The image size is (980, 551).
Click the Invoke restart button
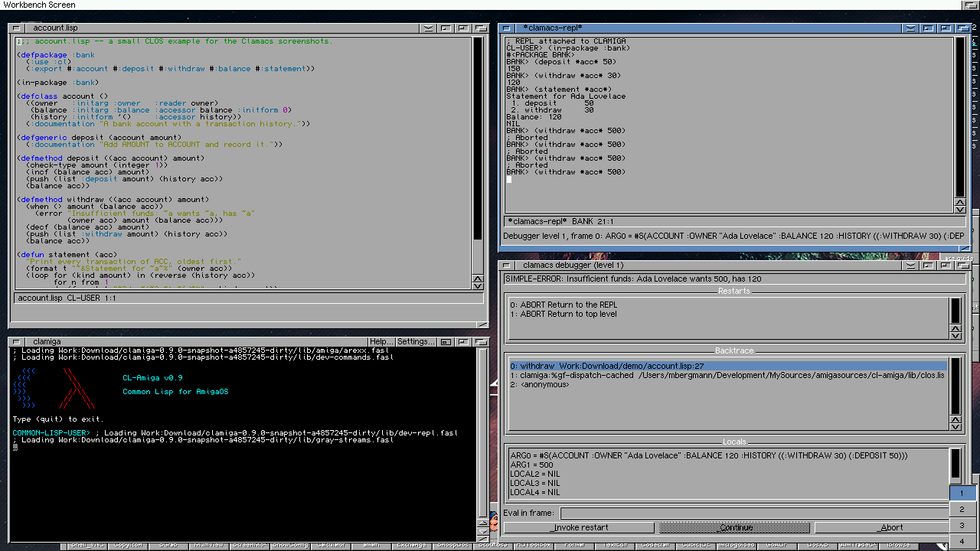pyautogui.click(x=580, y=527)
